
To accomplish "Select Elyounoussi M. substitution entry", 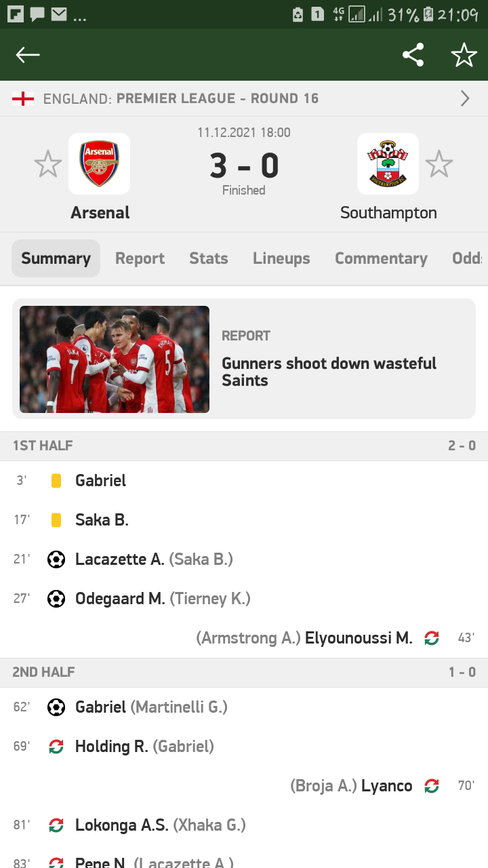I will 359,638.
